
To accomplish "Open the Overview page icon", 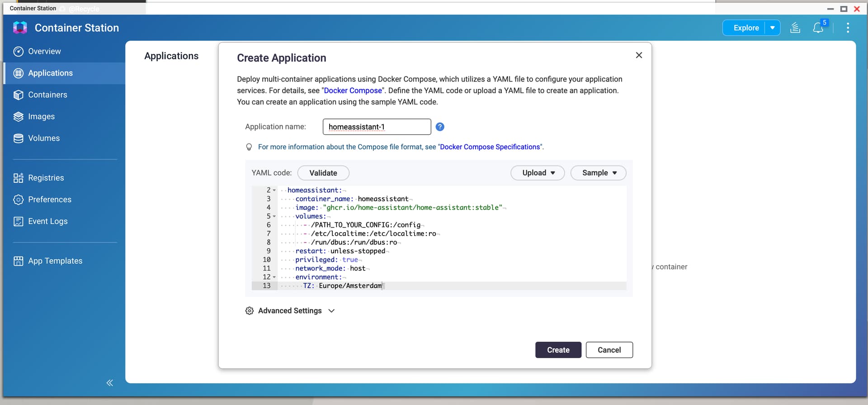I will coord(19,52).
